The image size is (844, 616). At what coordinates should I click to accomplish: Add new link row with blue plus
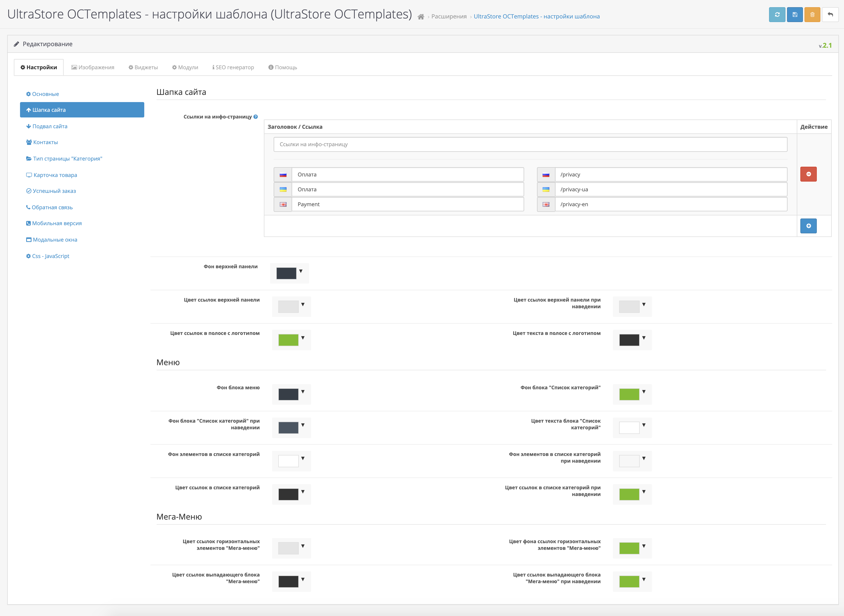click(x=808, y=226)
